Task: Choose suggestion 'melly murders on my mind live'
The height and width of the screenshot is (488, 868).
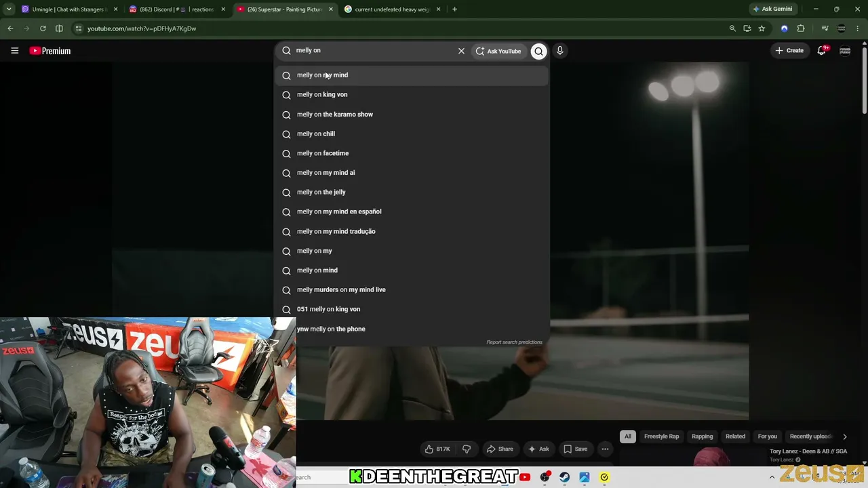Action: [x=412, y=290]
